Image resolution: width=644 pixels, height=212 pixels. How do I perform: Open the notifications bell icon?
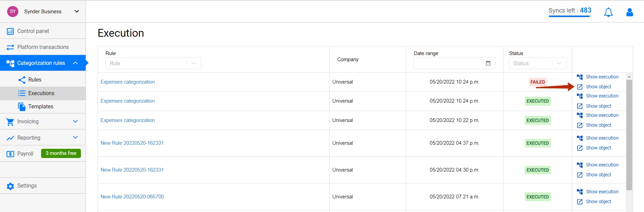608,12
